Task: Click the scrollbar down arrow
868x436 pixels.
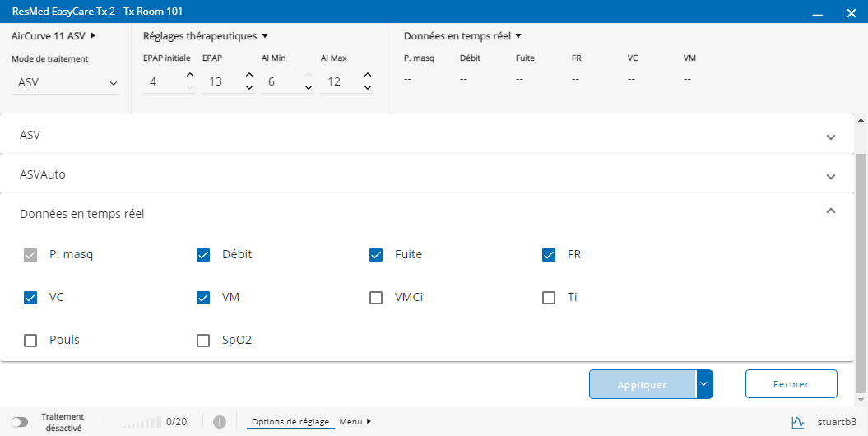Action: 861,399
